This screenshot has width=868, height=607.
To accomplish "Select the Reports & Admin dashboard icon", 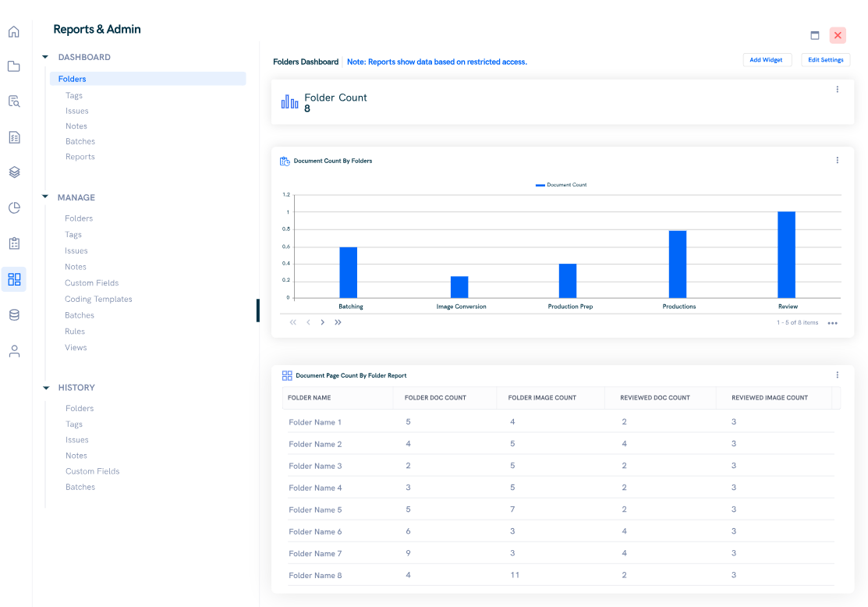I will coord(14,279).
